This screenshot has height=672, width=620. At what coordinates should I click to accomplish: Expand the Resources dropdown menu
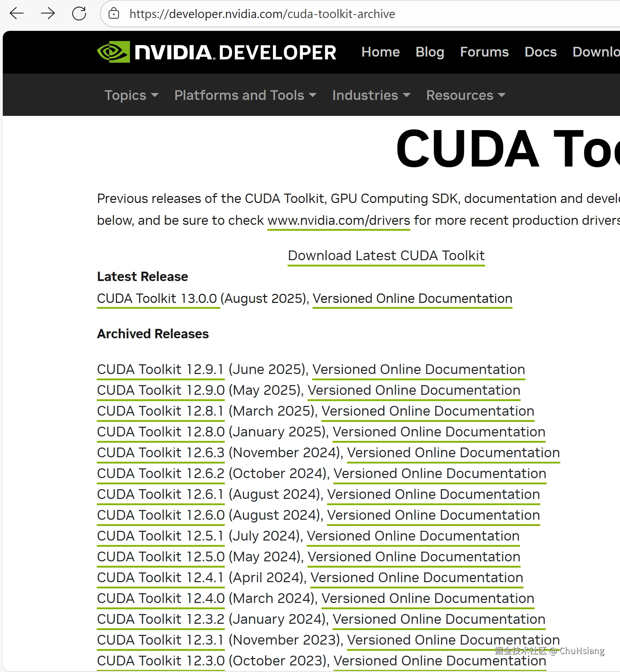[x=466, y=95]
